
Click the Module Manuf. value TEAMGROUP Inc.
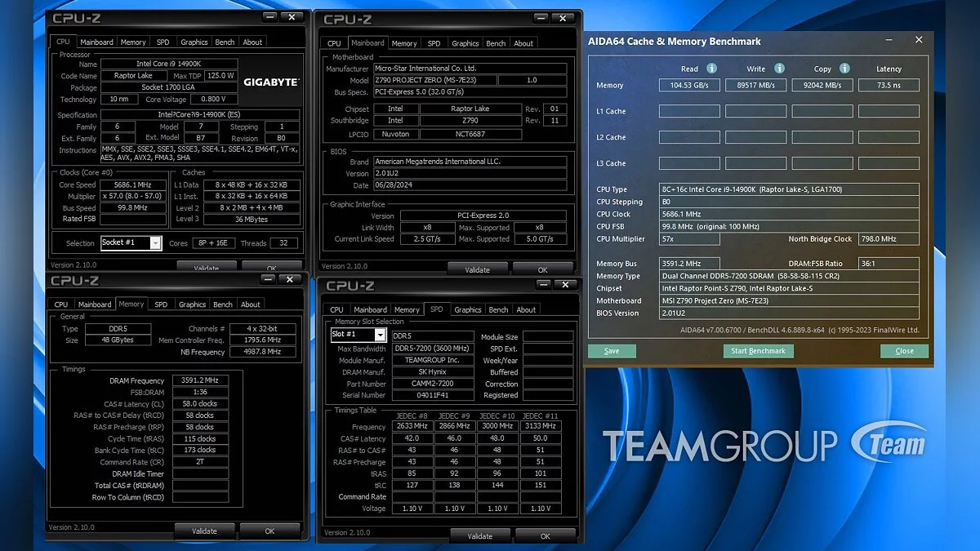pos(433,360)
